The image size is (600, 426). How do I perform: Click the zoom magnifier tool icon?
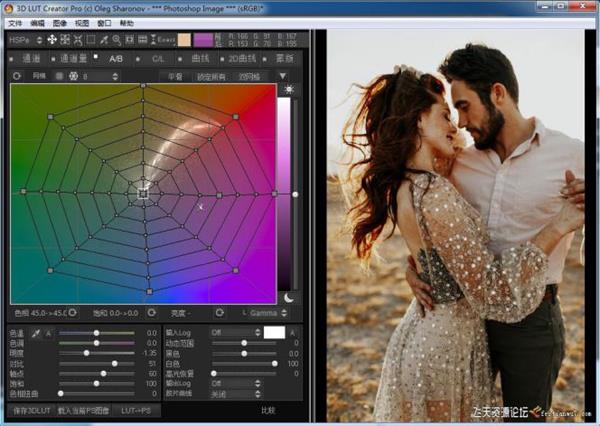tap(117, 40)
